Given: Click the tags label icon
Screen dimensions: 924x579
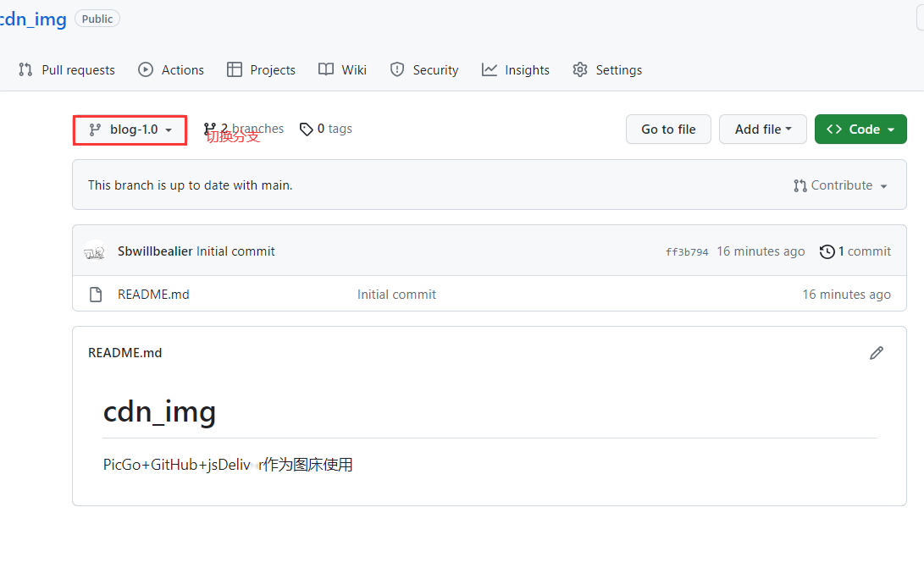Looking at the screenshot, I should (307, 129).
